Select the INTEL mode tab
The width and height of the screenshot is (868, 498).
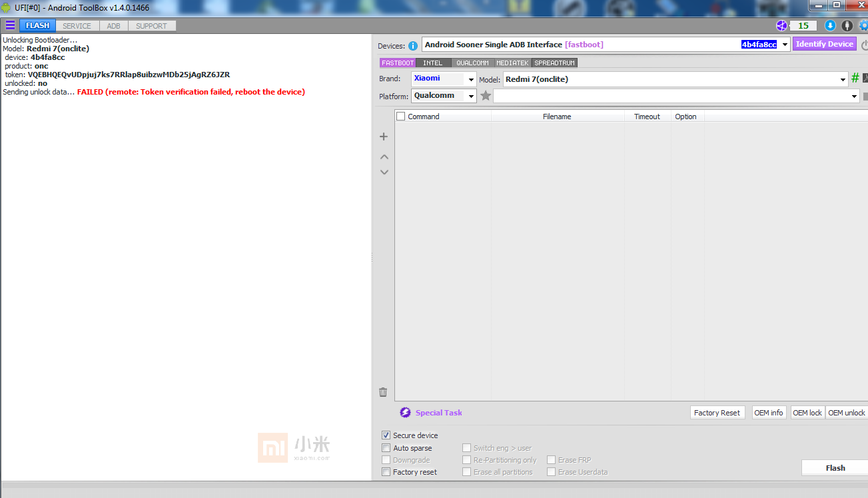pos(433,63)
